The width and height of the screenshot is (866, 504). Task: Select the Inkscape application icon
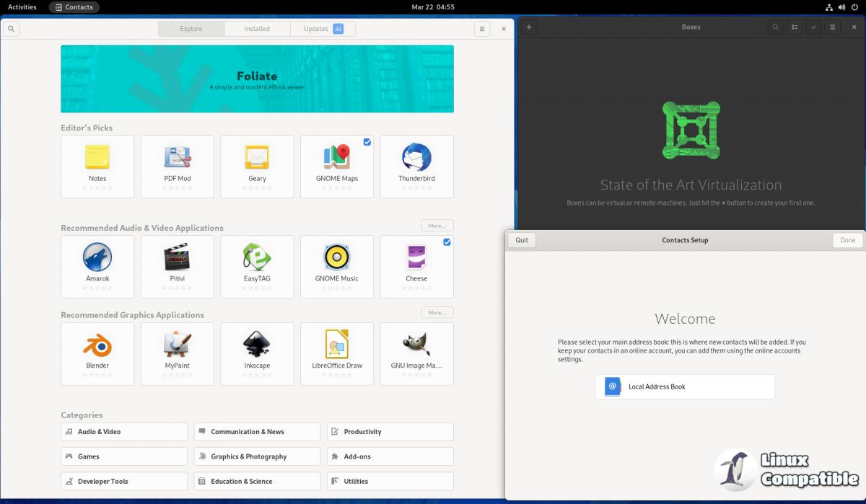pyautogui.click(x=257, y=345)
